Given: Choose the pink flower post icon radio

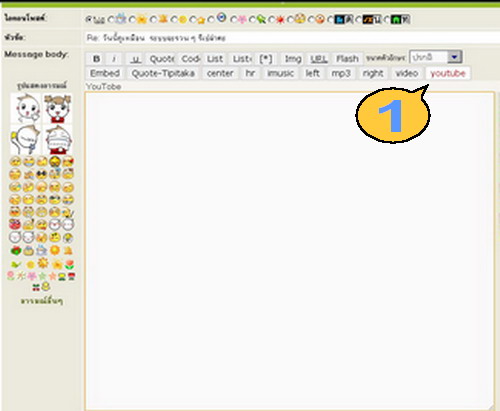Looking at the screenshot, I should [234, 20].
